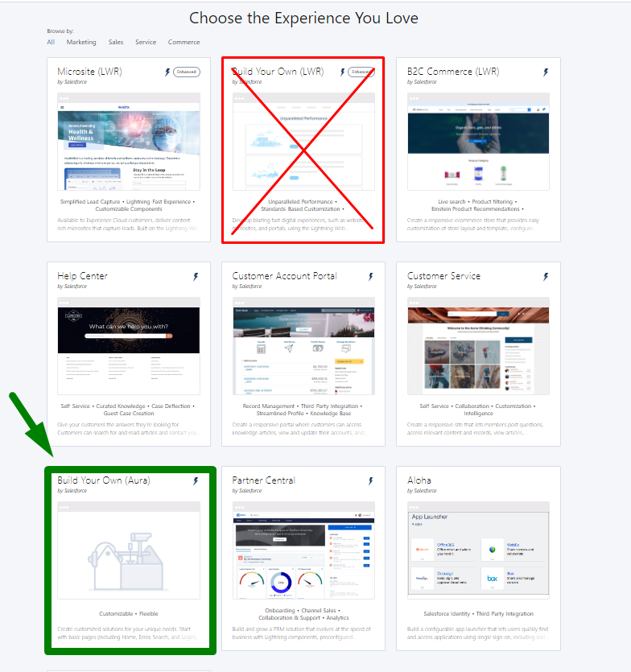Screen dimensions: 631x672
Task: Click lightning icon on Partner Central card
Action: (370, 481)
